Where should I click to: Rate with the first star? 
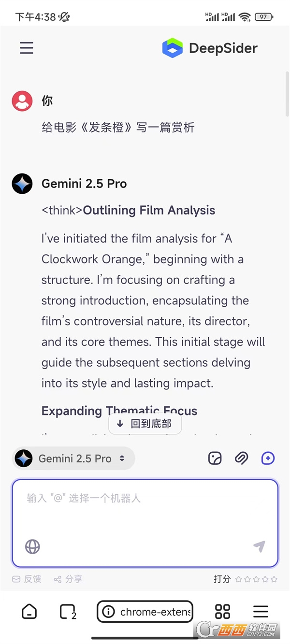(238, 579)
